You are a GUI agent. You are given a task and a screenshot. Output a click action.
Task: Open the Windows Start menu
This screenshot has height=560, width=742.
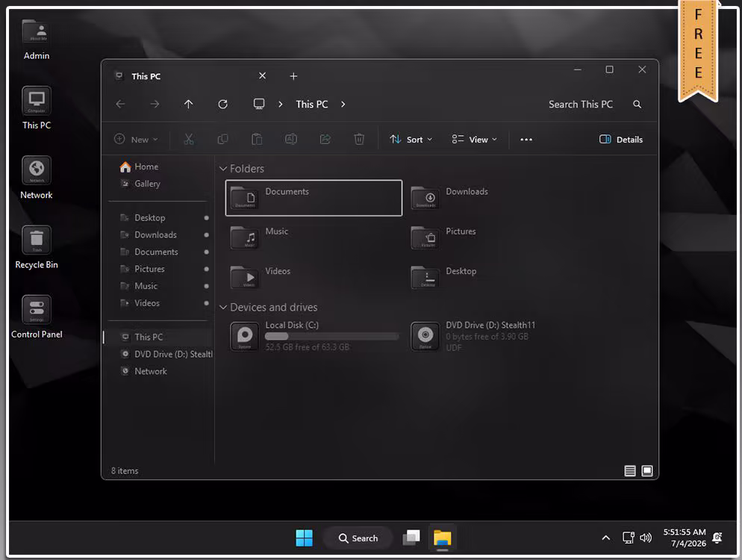pyautogui.click(x=304, y=538)
